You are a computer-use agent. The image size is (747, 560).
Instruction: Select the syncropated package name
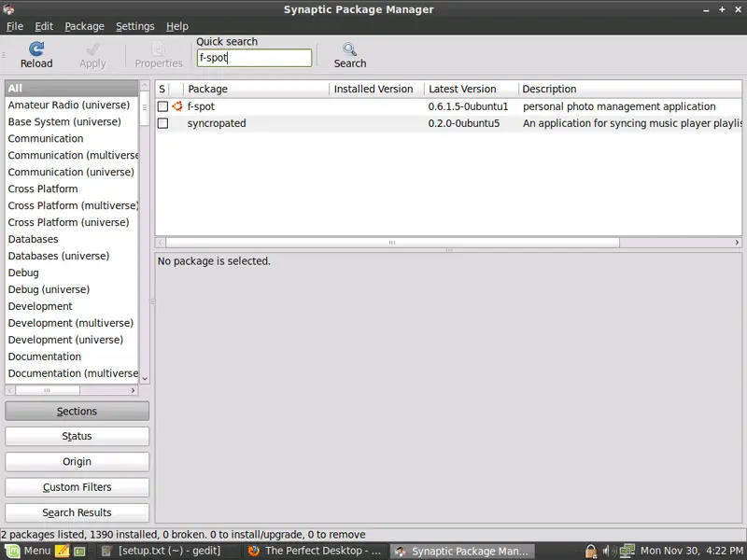pyautogui.click(x=217, y=123)
